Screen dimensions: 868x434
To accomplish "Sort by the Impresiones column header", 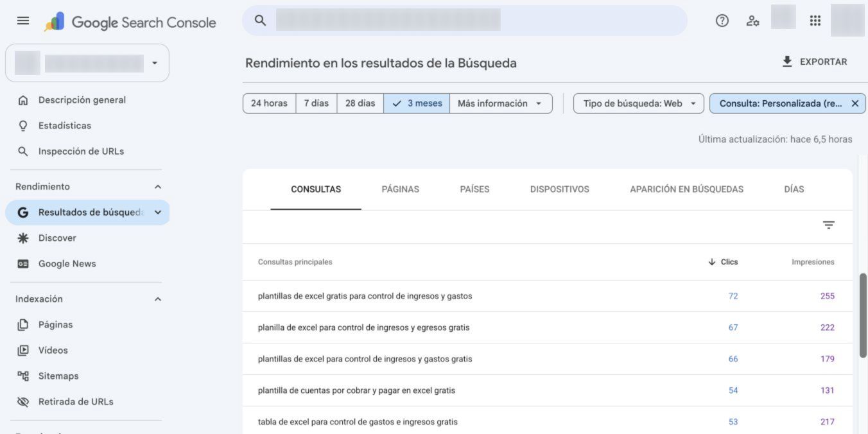I will point(813,262).
